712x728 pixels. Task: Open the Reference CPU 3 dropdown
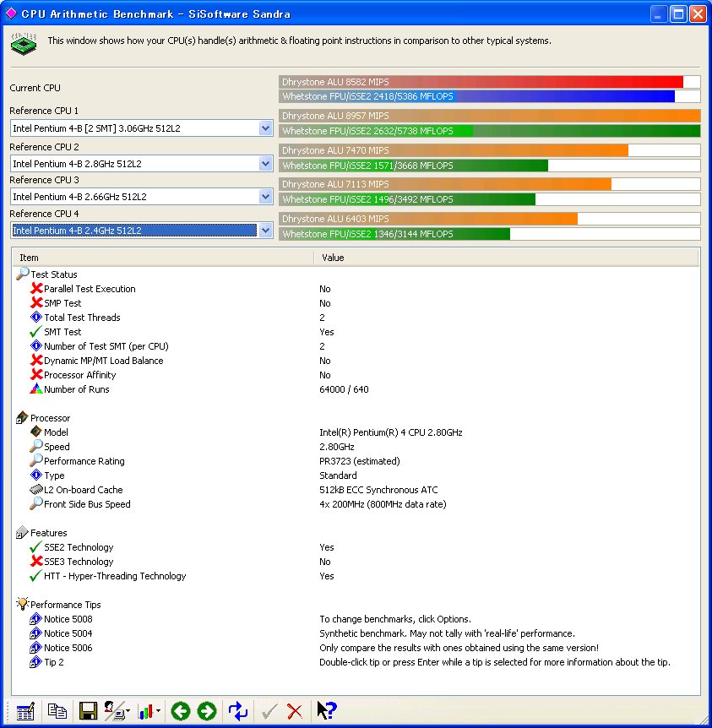266,197
